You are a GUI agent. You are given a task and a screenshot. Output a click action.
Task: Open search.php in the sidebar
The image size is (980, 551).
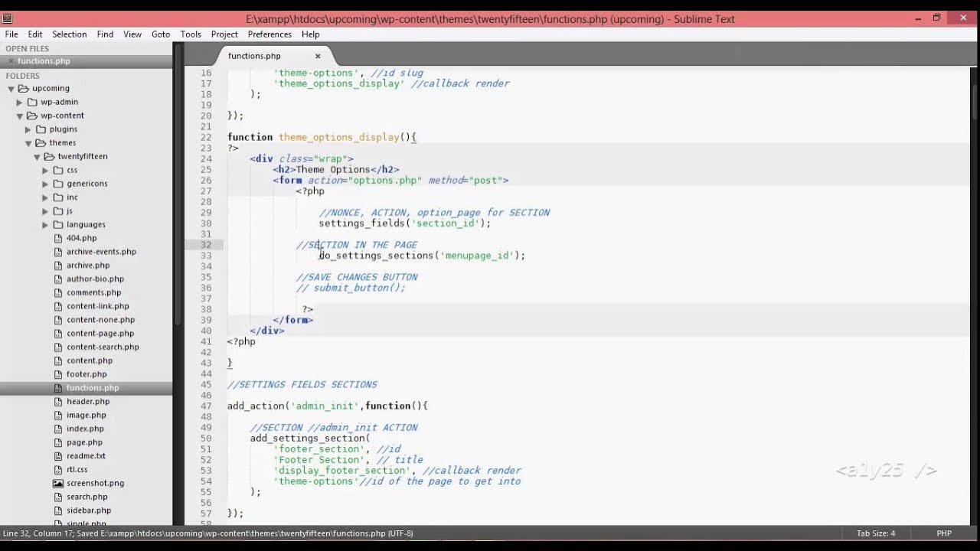(87, 497)
